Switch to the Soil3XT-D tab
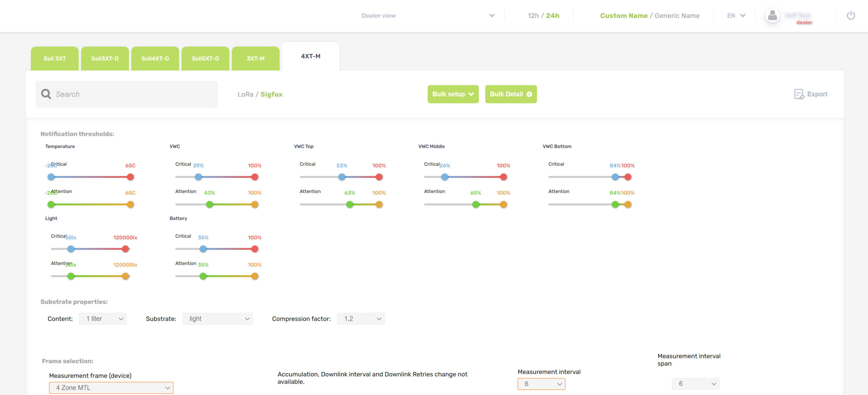The width and height of the screenshot is (868, 395). coord(105,58)
